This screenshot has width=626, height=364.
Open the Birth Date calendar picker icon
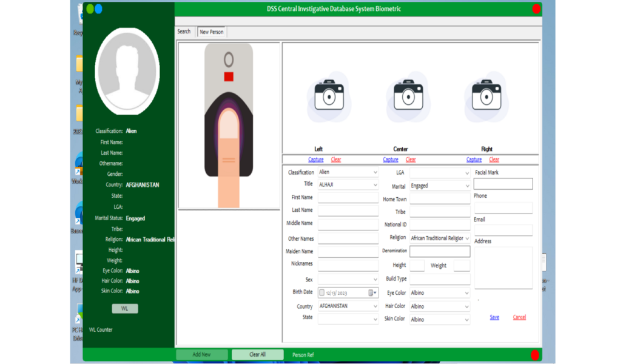click(371, 293)
